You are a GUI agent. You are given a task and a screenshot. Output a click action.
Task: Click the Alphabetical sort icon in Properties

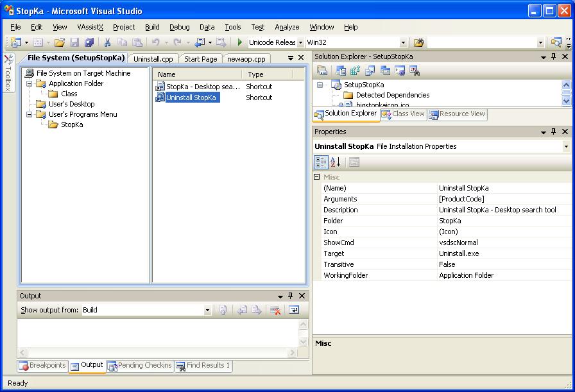point(336,162)
